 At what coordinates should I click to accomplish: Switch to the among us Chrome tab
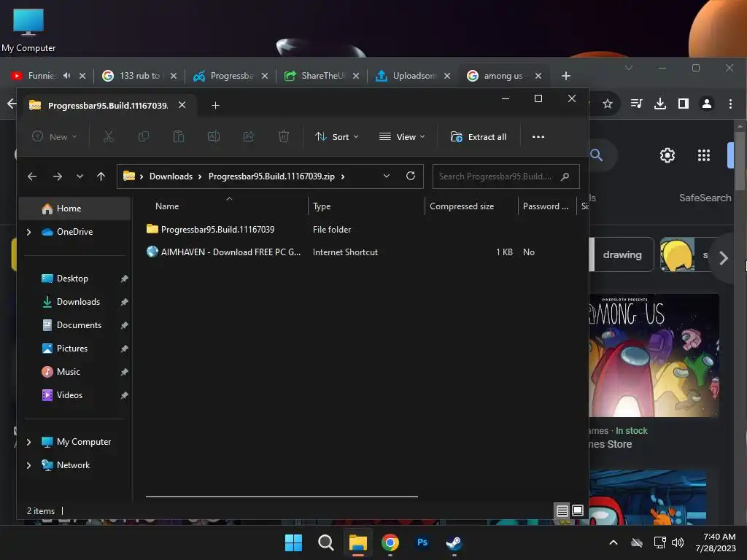504,76
